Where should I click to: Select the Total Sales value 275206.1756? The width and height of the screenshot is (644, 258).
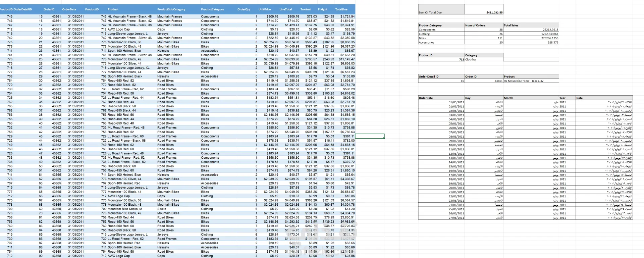point(531,38)
